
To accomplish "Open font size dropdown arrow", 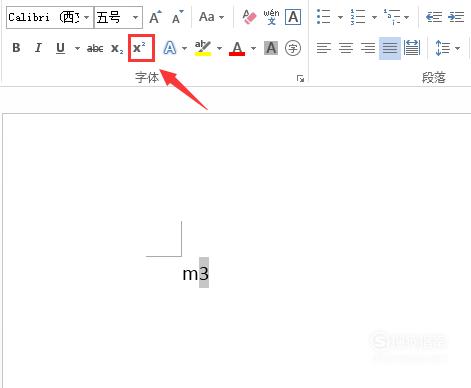I will click(x=135, y=17).
